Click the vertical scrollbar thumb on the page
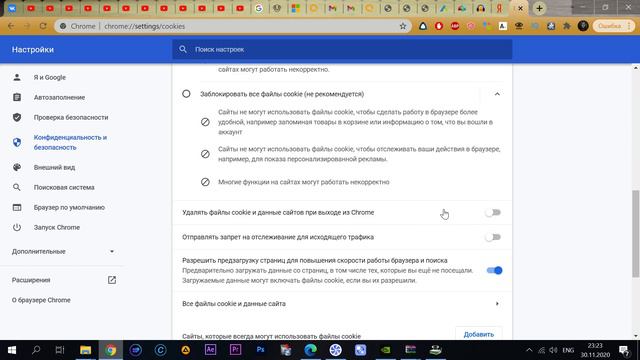 click(636, 234)
